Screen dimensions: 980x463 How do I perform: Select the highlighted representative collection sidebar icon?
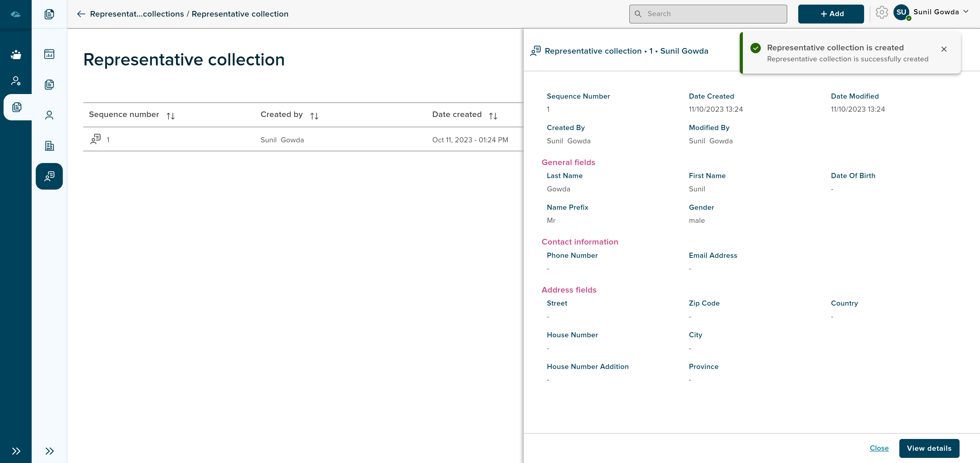(49, 176)
